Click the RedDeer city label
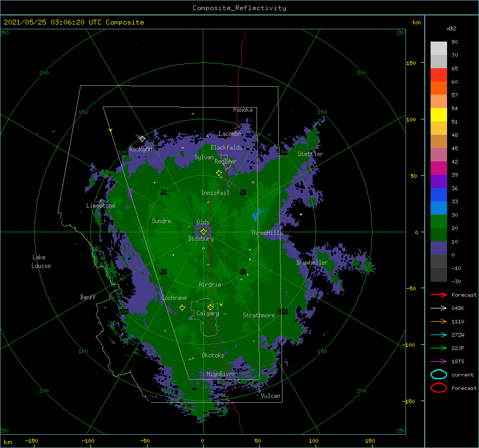Image resolution: width=479 pixels, height=448 pixels. [226, 161]
